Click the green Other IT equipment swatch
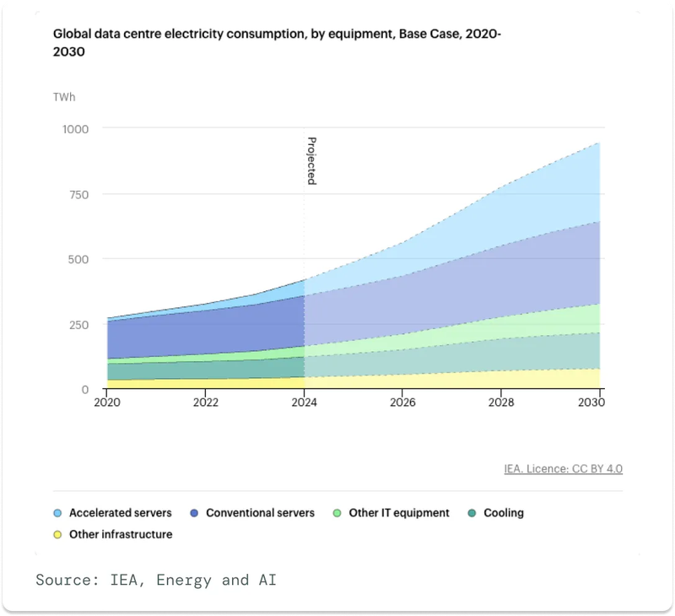675x616 pixels. point(337,513)
